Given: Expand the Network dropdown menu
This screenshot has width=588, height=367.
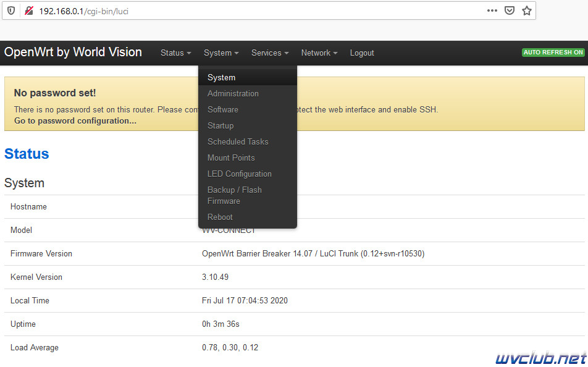Looking at the screenshot, I should click(x=319, y=53).
